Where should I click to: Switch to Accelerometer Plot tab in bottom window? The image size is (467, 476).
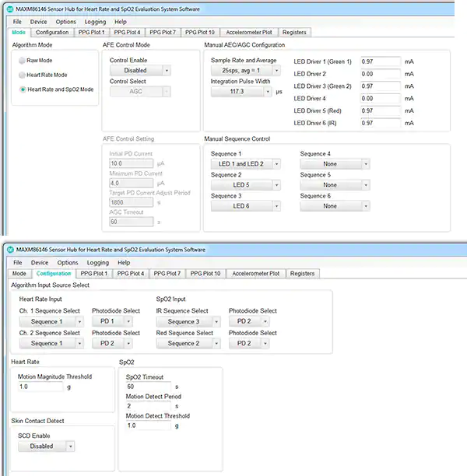point(256,274)
